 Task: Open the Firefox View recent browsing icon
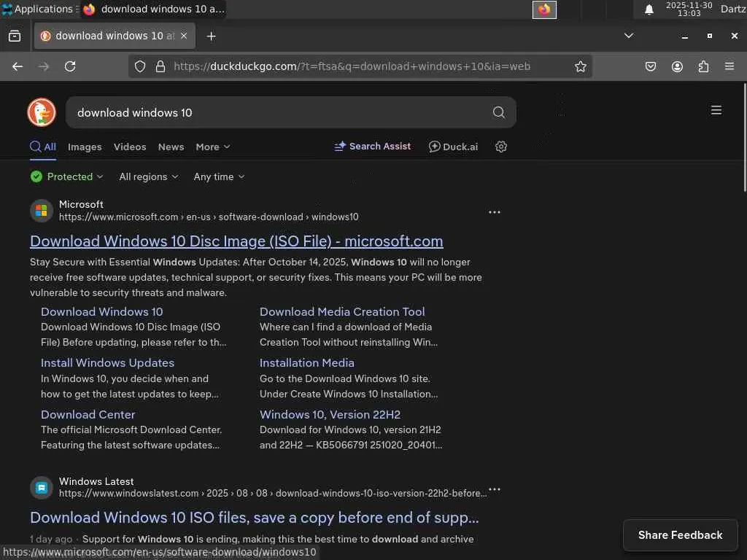point(15,36)
